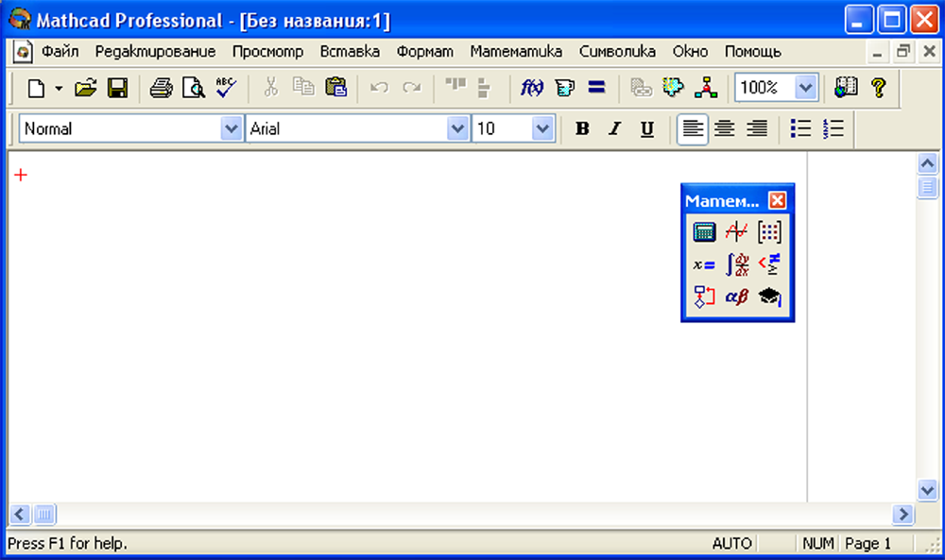Screen dimensions: 945x560
Task: Click vertical scrollbar up arrow
Action: 927,163
